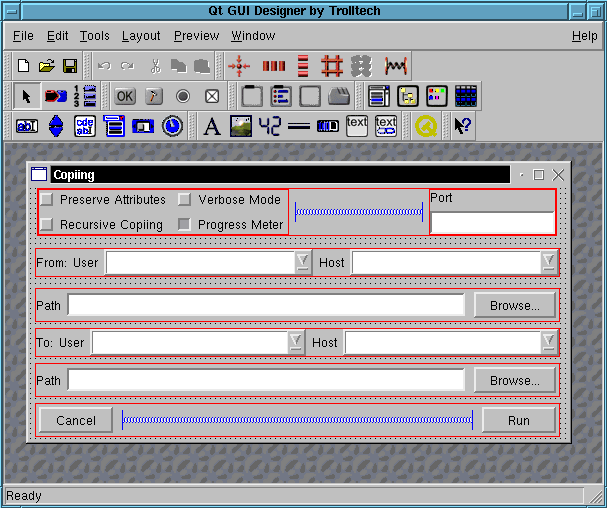Enable the Verbose Mode checkbox

click(184, 200)
